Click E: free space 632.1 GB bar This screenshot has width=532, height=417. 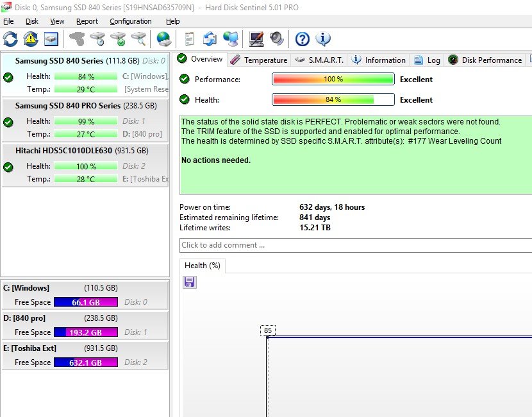click(86, 362)
